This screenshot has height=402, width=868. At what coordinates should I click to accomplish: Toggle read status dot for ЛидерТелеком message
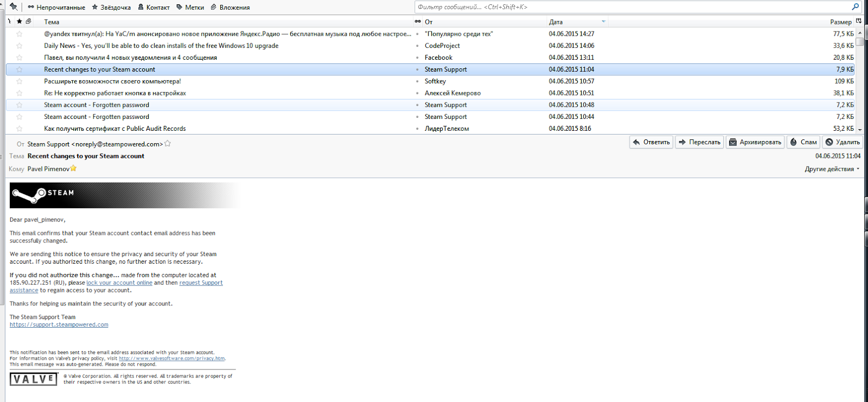(x=417, y=129)
